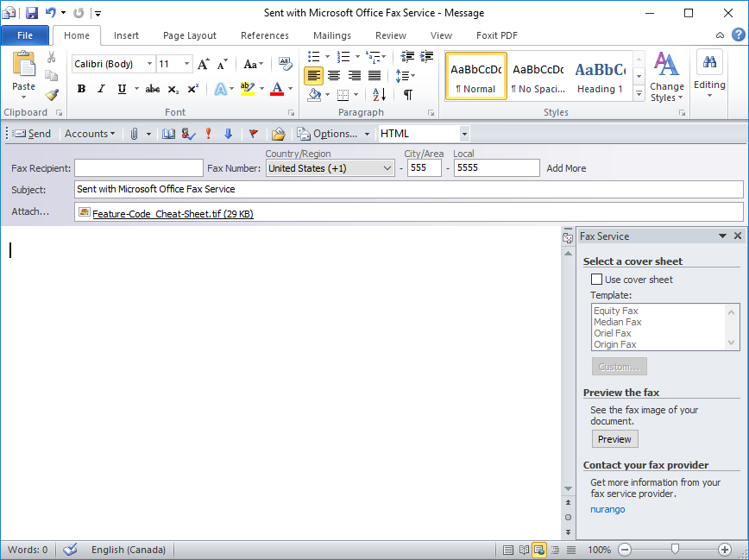Select Oriel Fax in Template list
The height and width of the screenshot is (560, 749).
[x=613, y=333]
